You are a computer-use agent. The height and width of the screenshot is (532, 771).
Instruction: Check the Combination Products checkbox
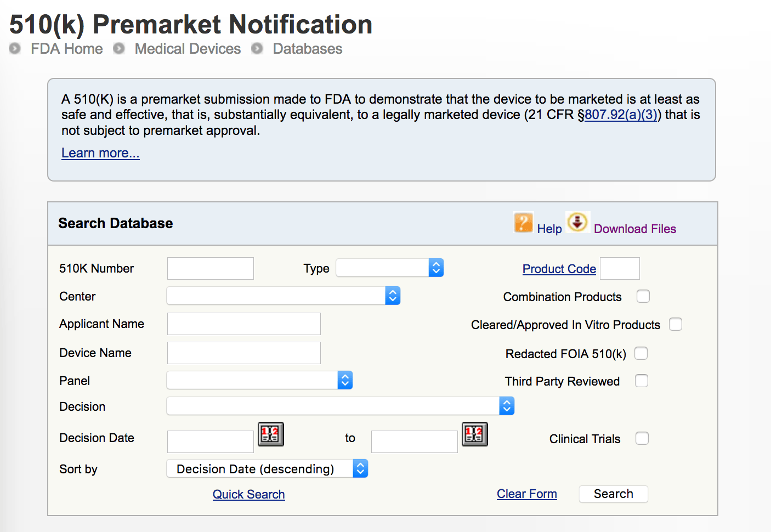coord(643,296)
